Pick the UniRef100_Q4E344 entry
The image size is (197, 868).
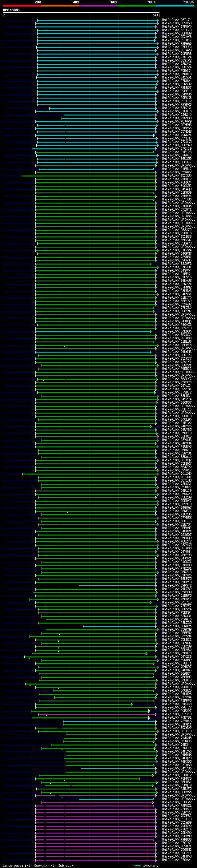coord(176,745)
